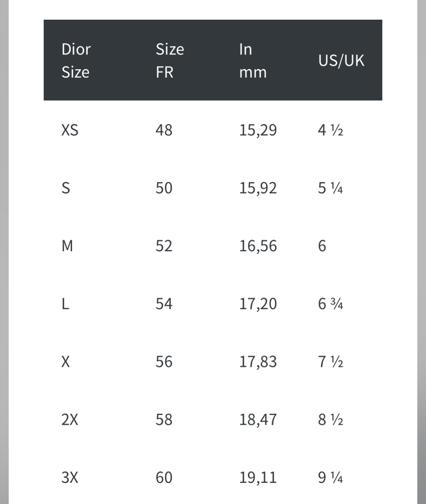Select the L size cell

pyautogui.click(x=65, y=304)
